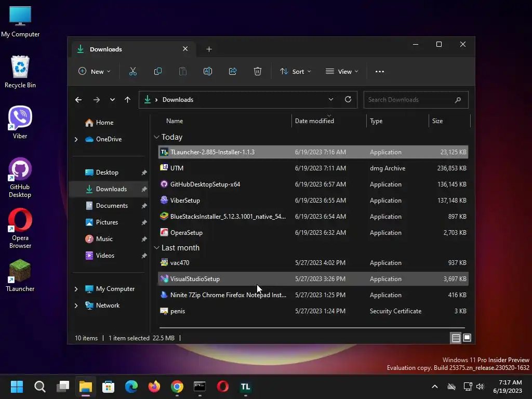Open the Windows Start menu
Image resolution: width=532 pixels, height=399 pixels.
pyautogui.click(x=17, y=387)
